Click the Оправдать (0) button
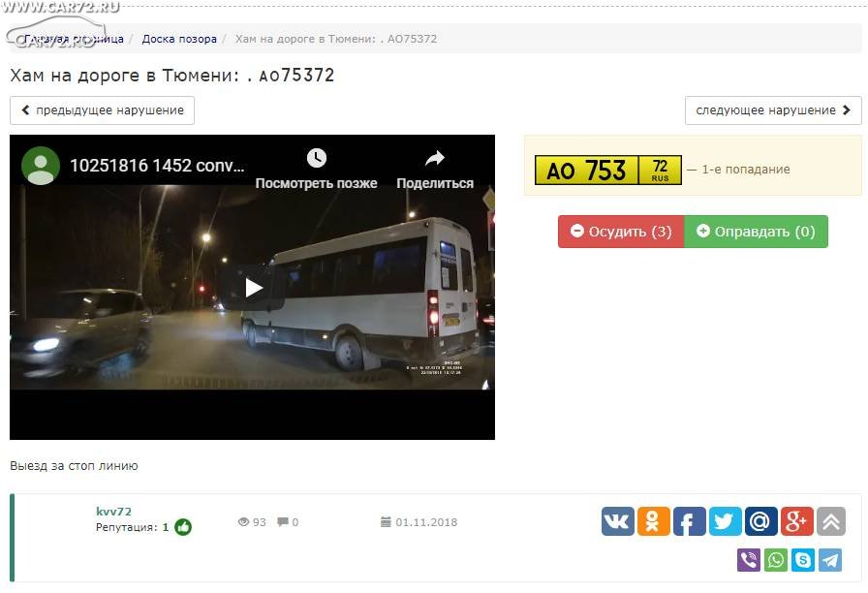Screen dimensions: 868x593 [757, 232]
